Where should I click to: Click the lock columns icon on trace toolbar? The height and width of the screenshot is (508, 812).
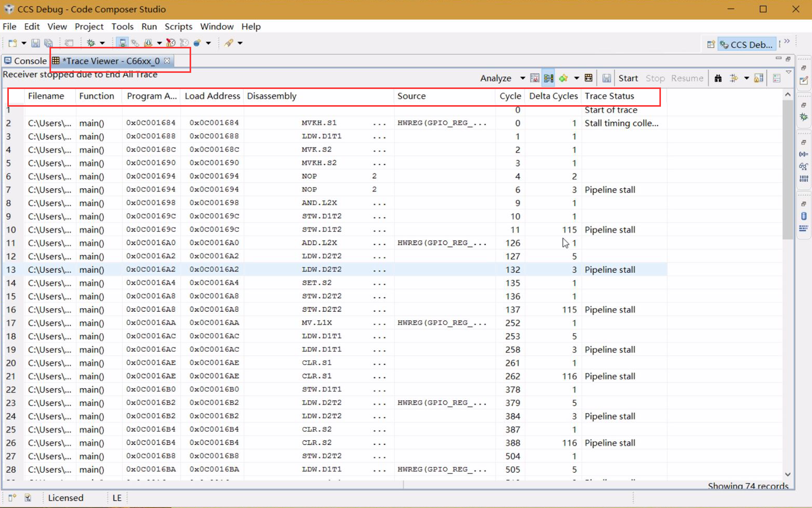(x=758, y=78)
